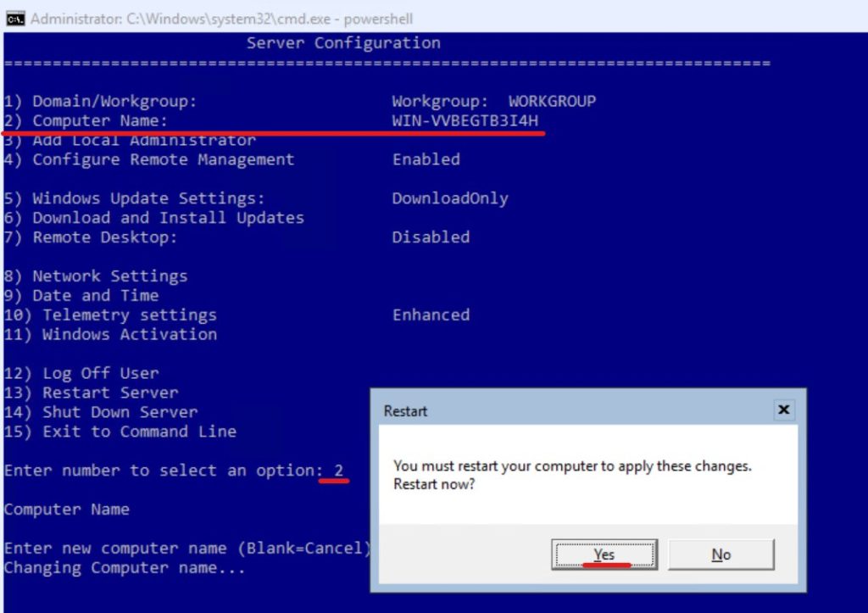
Task: Click the Administrator cmd.exe window title text
Action: coord(222,19)
